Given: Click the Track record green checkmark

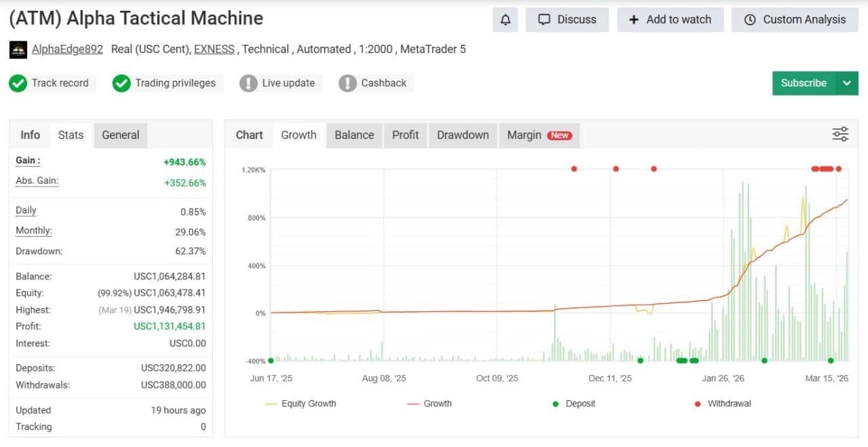Looking at the screenshot, I should tap(18, 83).
